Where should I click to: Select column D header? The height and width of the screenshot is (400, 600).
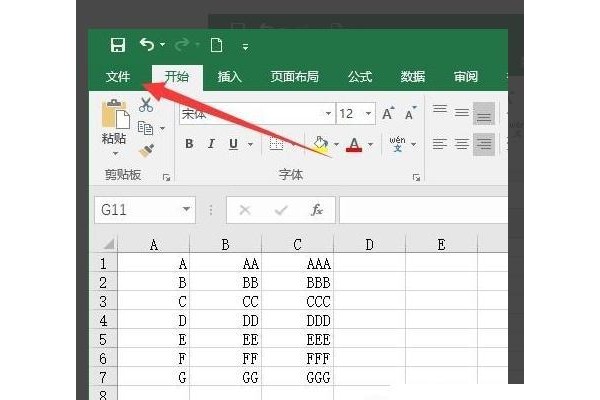point(369,244)
